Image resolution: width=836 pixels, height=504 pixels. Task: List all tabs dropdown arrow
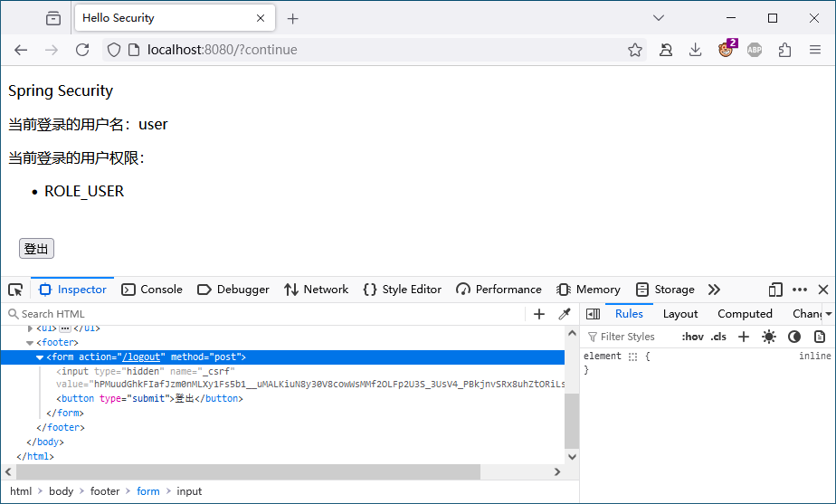(659, 18)
